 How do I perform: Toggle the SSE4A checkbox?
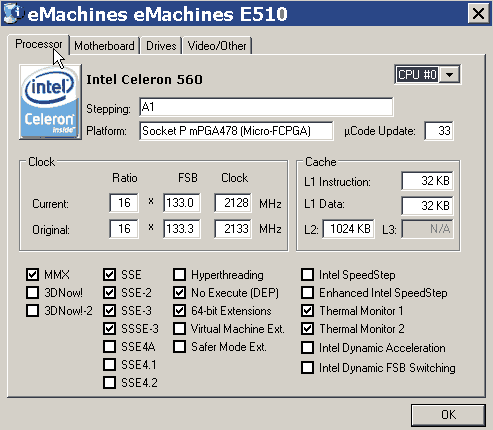[x=109, y=347]
